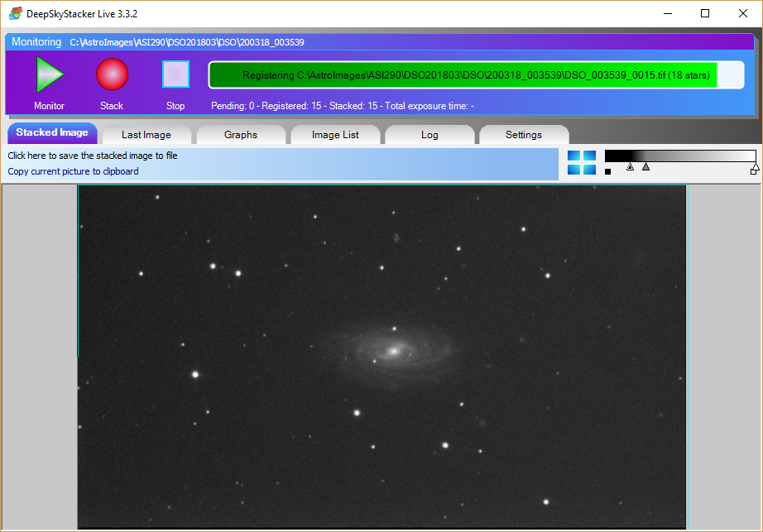Go to the Settings tab
The image size is (763, 532).
pyautogui.click(x=524, y=135)
